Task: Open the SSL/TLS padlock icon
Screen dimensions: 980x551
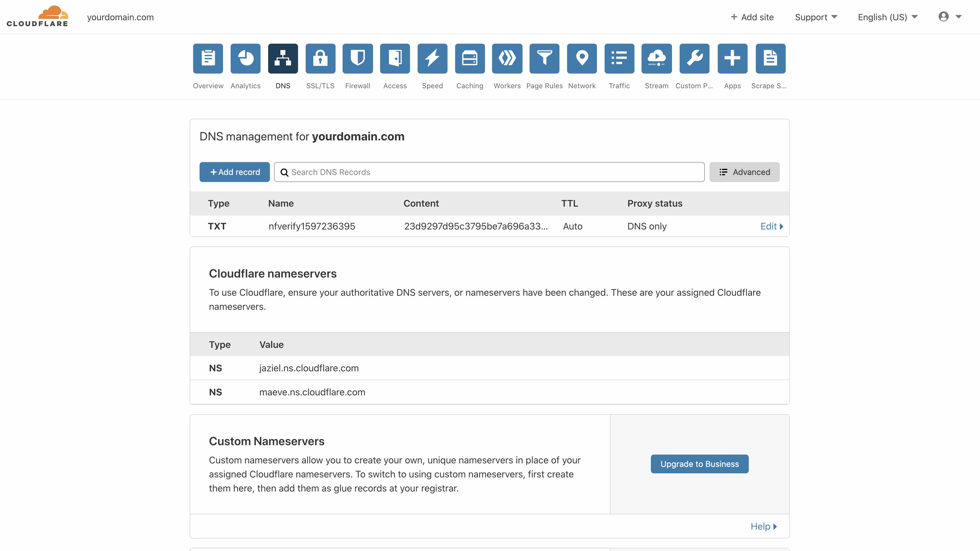Action: point(320,58)
